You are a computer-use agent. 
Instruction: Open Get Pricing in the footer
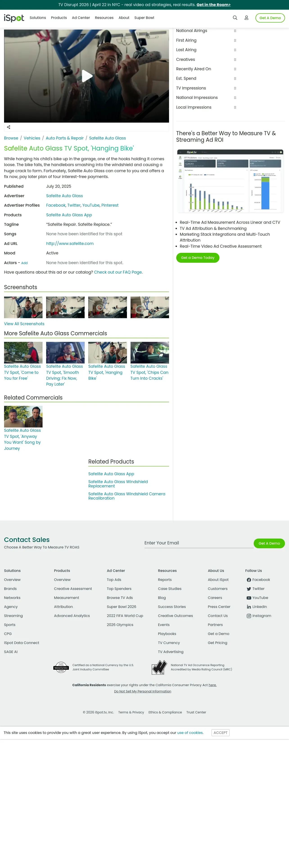pos(217,643)
